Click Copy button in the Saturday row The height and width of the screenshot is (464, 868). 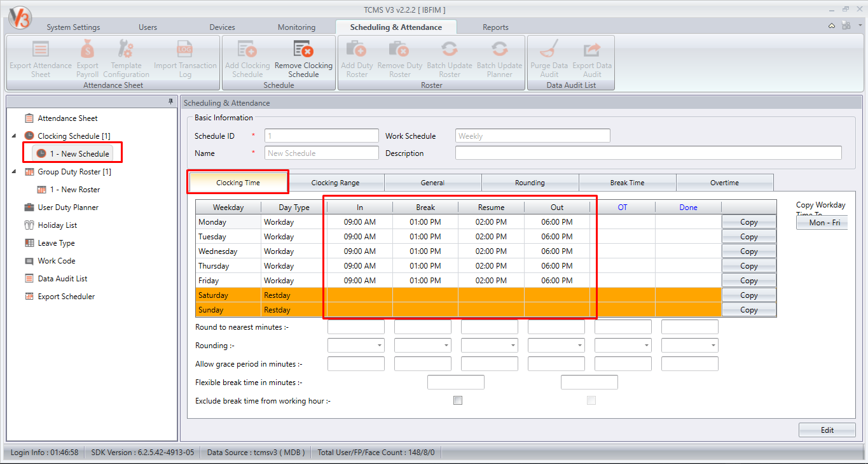(x=749, y=295)
